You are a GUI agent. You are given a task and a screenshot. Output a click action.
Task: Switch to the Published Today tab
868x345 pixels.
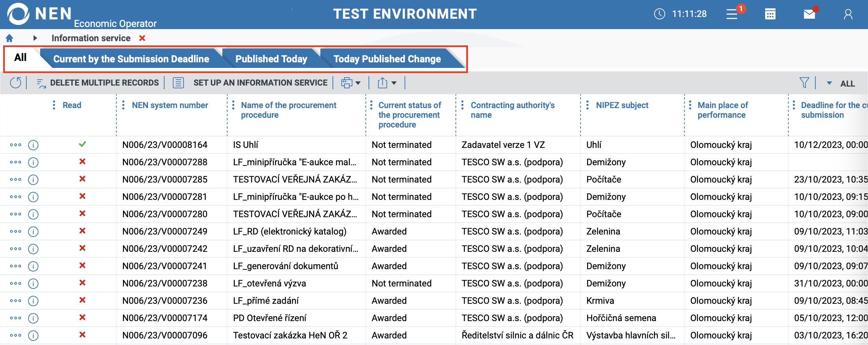pos(271,59)
